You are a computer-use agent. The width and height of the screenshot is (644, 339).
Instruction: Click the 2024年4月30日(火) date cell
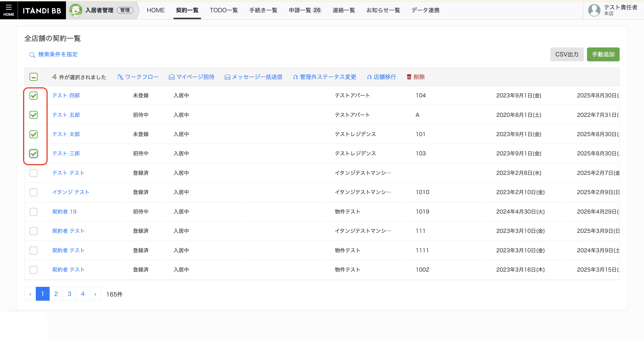pos(520,212)
